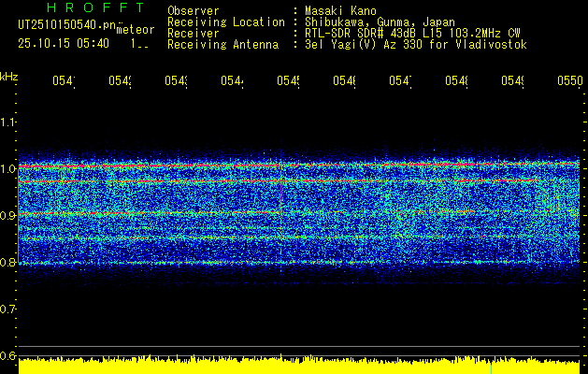Click the yellow signal level bar graph
Screen dimensions: 588x374
[x=299, y=365]
